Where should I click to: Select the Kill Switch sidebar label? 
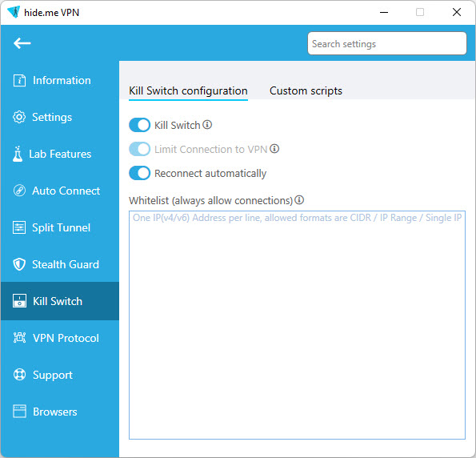(58, 301)
